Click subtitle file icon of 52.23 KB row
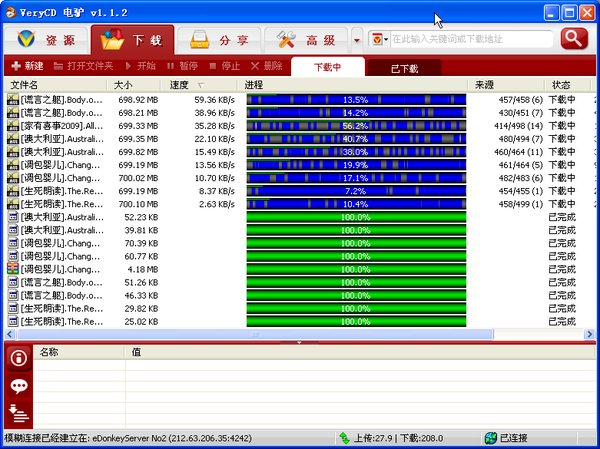This screenshot has height=449, width=600. point(13,217)
